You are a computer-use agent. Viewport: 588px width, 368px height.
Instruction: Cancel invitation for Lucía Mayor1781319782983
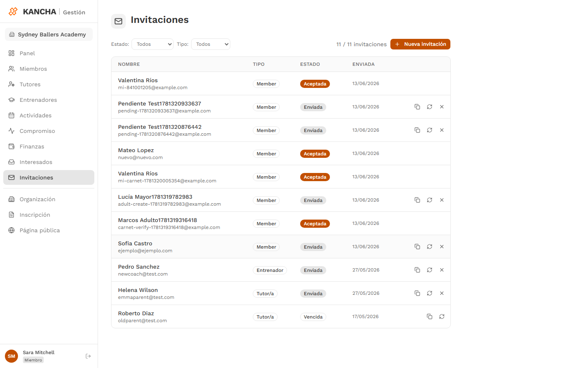coord(442,200)
